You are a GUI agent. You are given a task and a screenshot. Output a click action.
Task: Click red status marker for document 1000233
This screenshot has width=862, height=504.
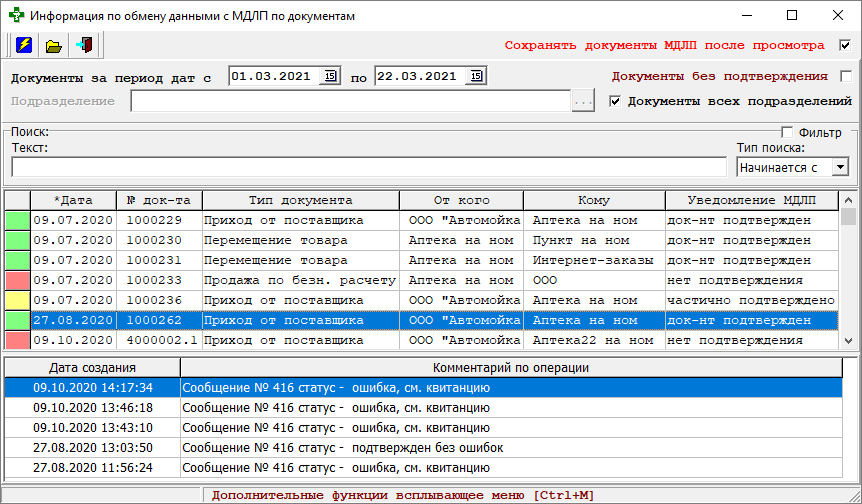coord(17,280)
